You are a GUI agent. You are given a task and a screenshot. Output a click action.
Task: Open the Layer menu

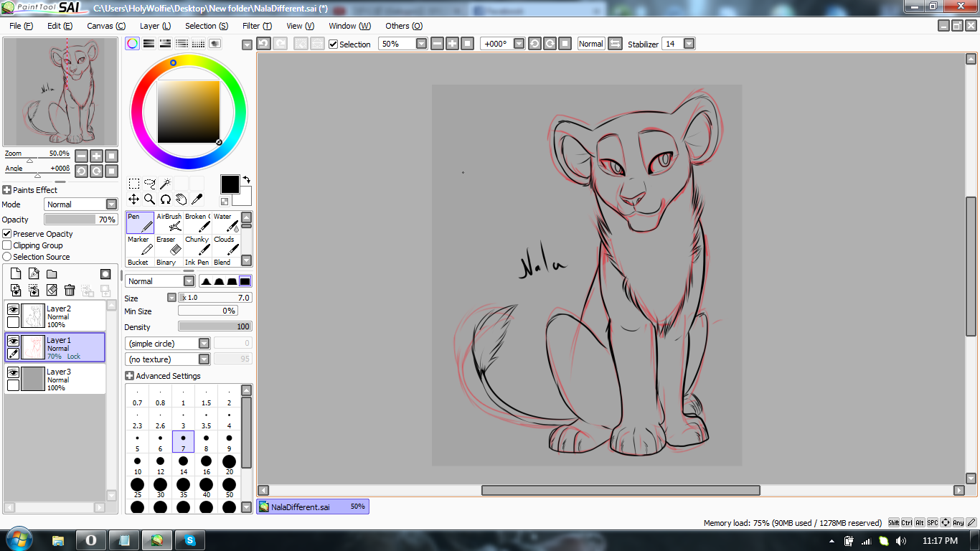coord(155,26)
